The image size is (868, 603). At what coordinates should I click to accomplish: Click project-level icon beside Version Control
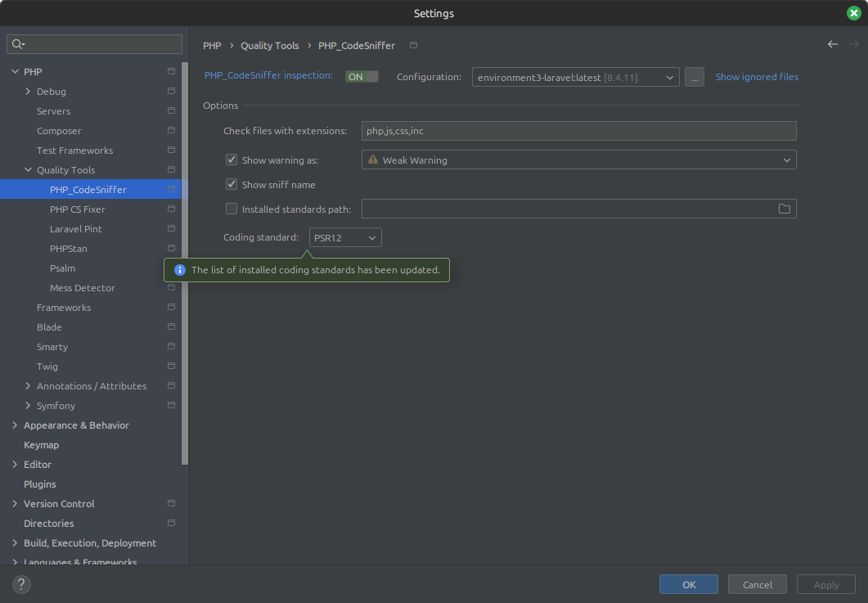coord(171,504)
